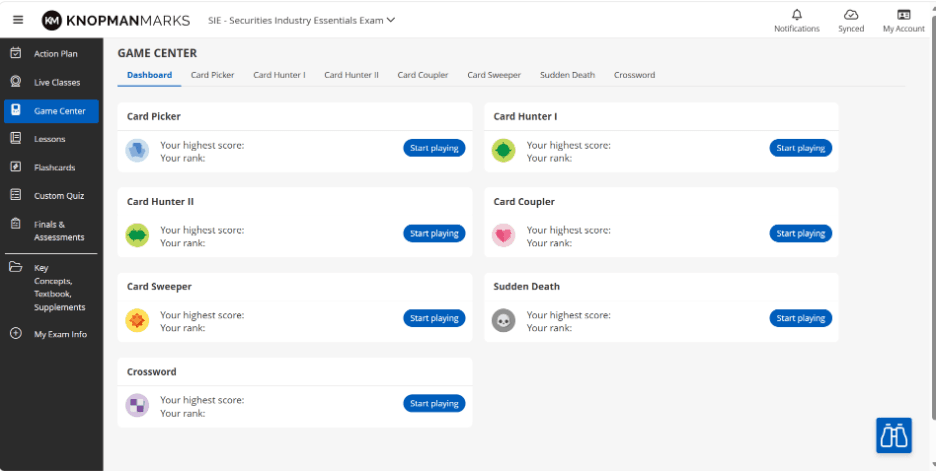Viewport: 936px width, 471px height.
Task: Click the Card Coupler heart icon
Action: [x=503, y=236]
